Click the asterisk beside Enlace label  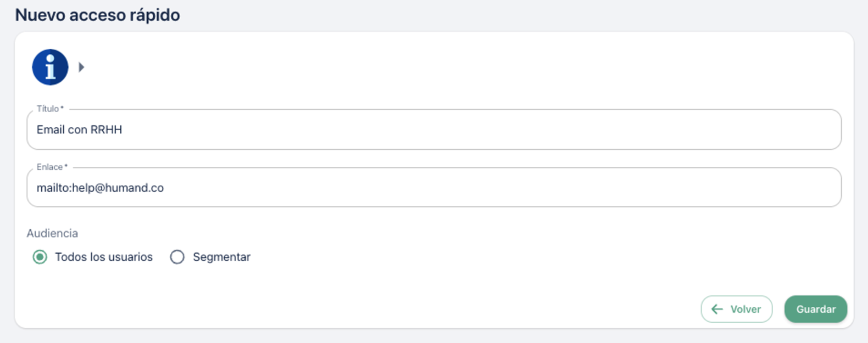(66, 166)
